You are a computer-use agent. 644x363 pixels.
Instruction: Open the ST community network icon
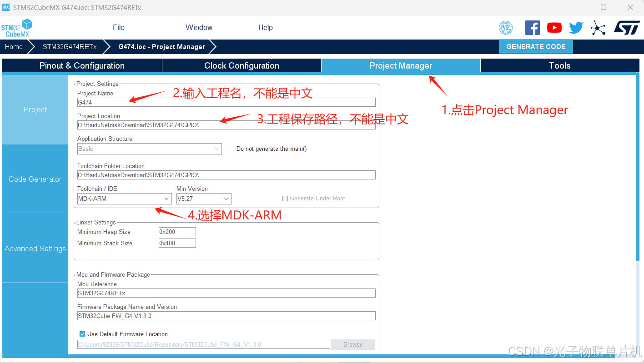(598, 28)
